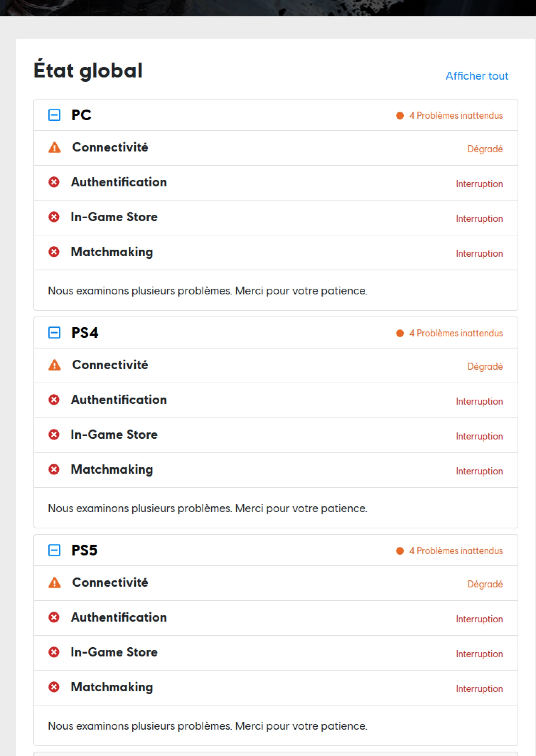
Task: Click the PS4 In-Game Store error icon
Action: tap(54, 435)
